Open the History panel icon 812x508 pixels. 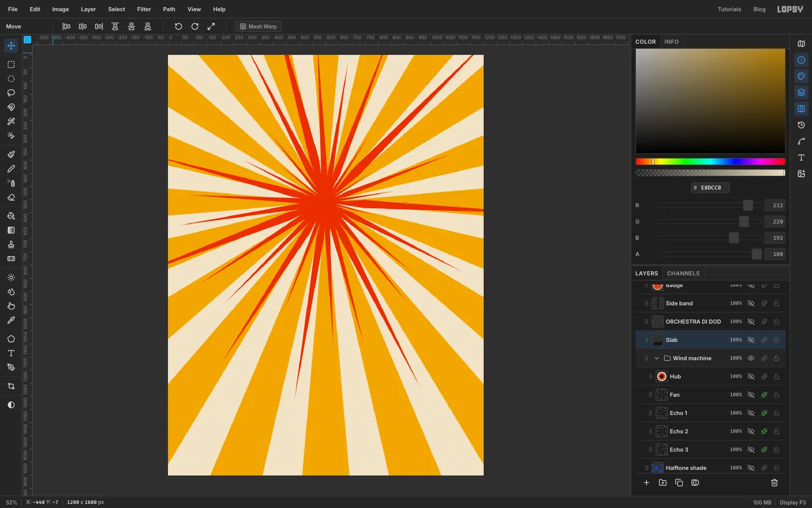click(801, 125)
